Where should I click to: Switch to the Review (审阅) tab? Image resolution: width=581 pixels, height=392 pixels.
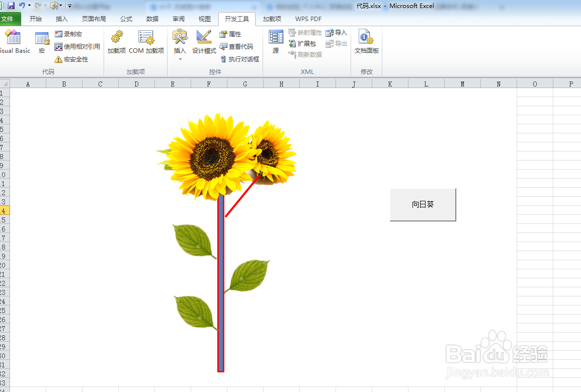(x=179, y=19)
